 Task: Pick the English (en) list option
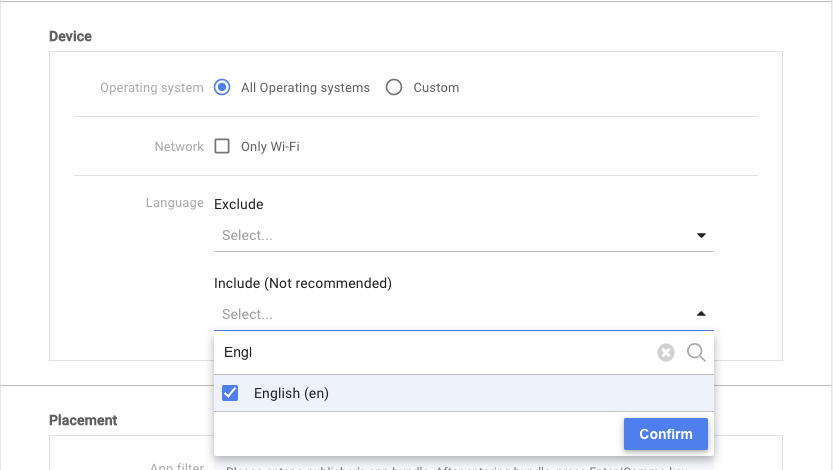tap(291, 393)
